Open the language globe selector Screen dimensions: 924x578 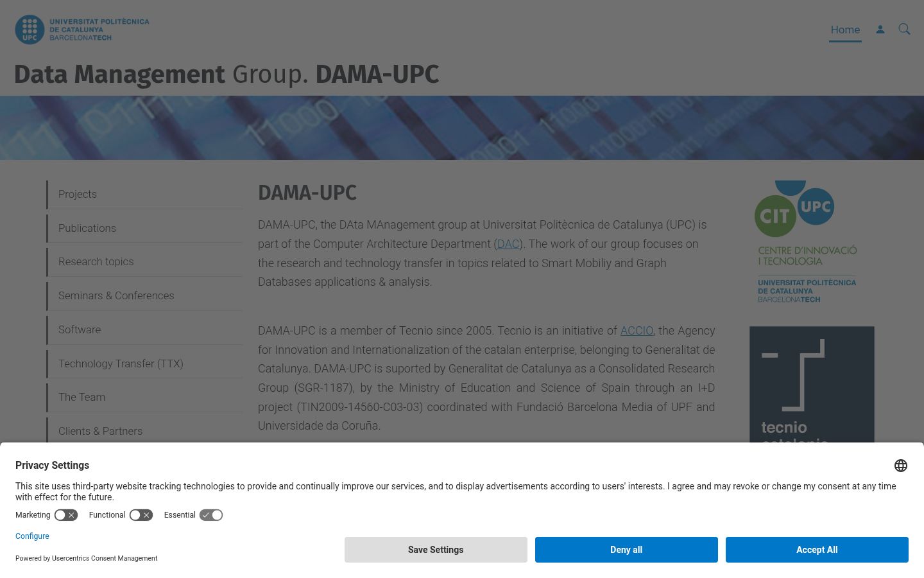[x=901, y=466]
